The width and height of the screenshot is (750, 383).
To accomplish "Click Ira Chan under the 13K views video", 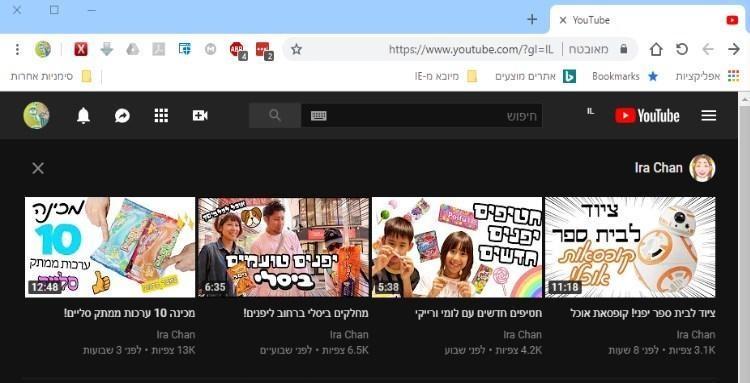I will (176, 334).
